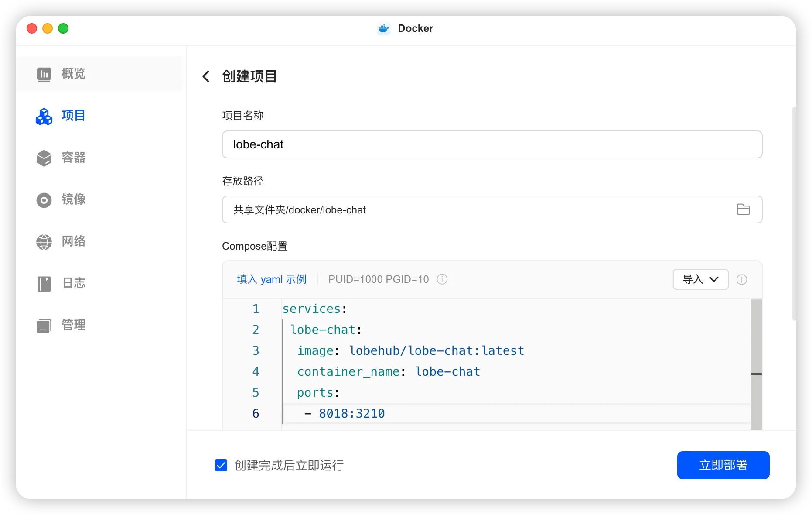Click the project name field containing lobe-chat
This screenshot has height=515, width=812.
492,144
